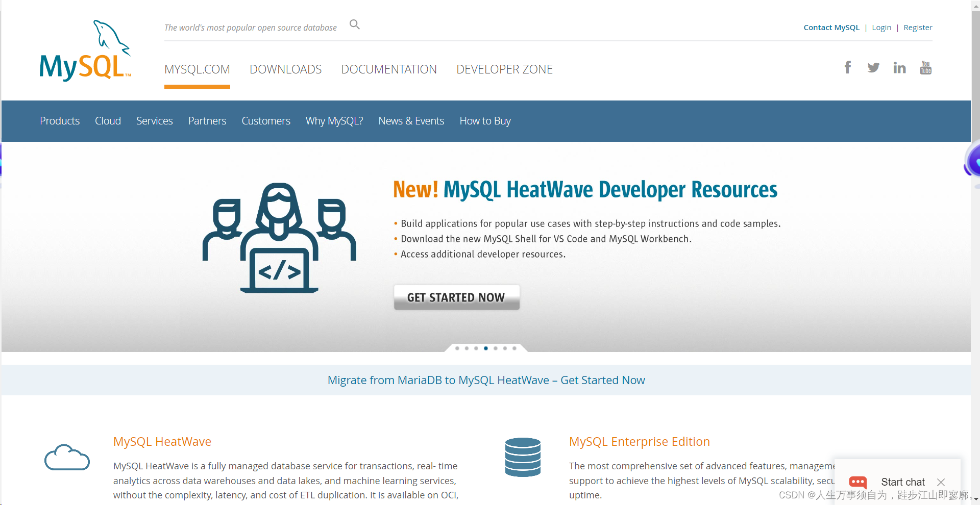
Task: Dismiss the Start chat popup
Action: (x=941, y=482)
